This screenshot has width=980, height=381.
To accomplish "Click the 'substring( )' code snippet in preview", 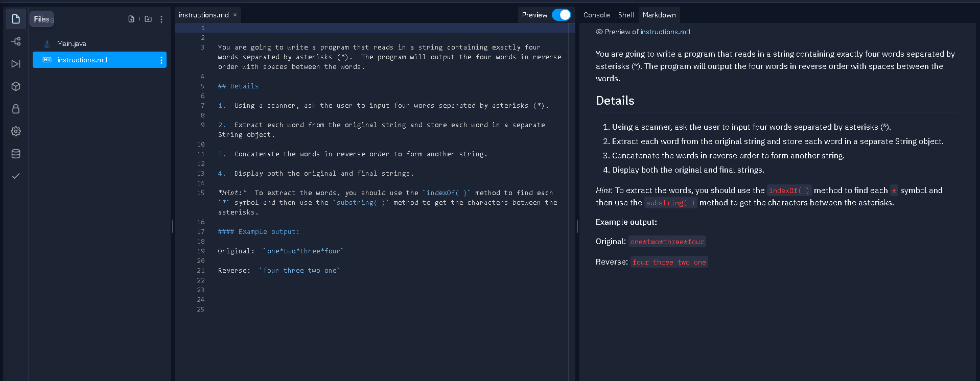I will point(670,203).
